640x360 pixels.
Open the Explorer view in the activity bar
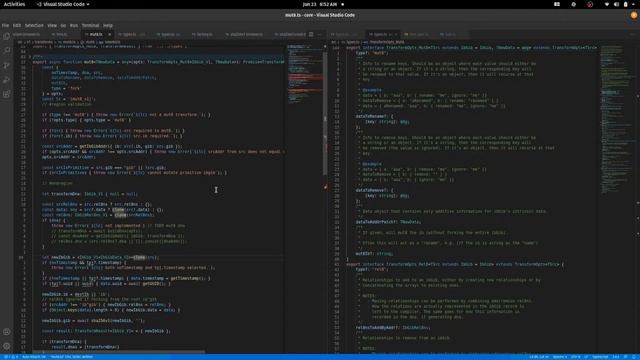(7, 36)
